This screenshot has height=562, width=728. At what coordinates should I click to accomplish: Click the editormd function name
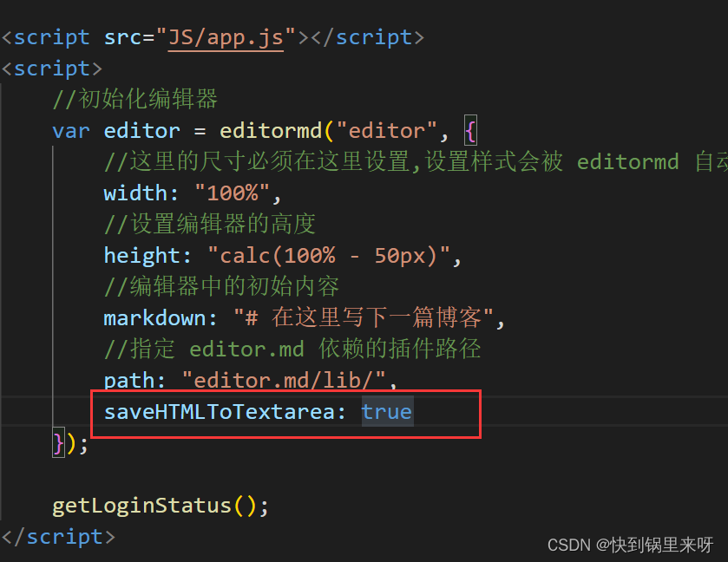270,131
